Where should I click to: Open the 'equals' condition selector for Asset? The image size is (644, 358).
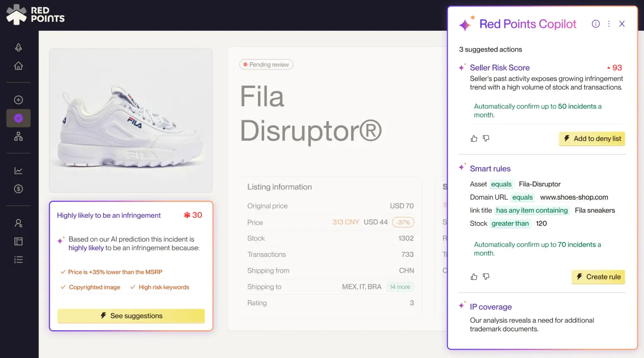(501, 184)
